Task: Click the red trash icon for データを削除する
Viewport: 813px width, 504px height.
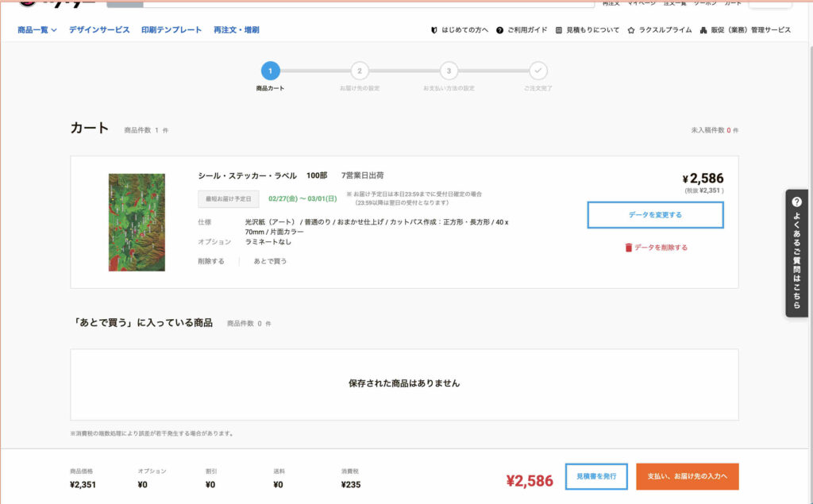Action: (629, 248)
